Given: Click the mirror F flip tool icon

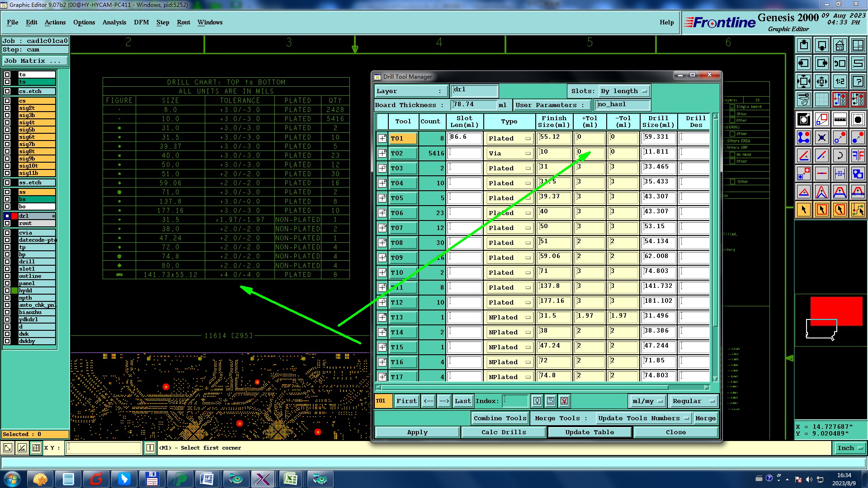Looking at the screenshot, I should (x=858, y=155).
